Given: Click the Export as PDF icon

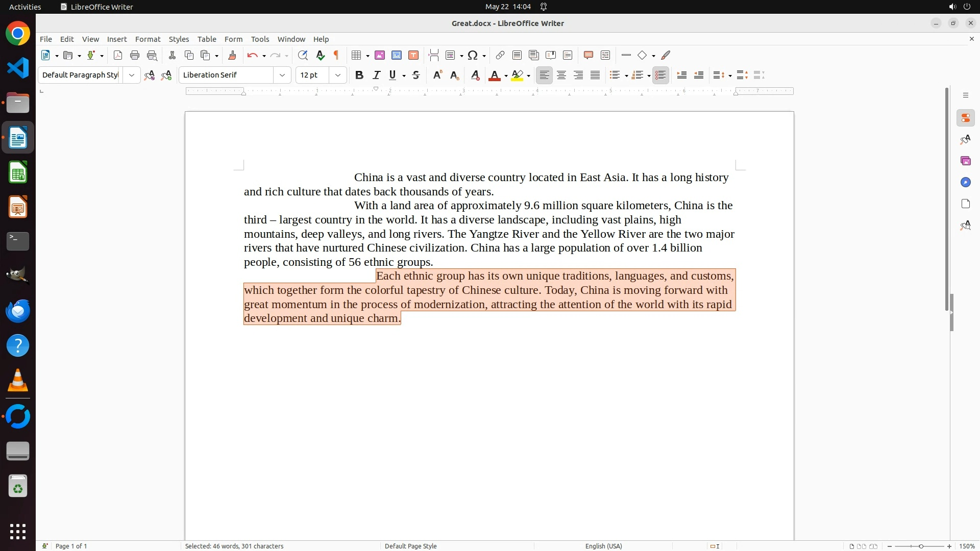Looking at the screenshot, I should coord(118,55).
